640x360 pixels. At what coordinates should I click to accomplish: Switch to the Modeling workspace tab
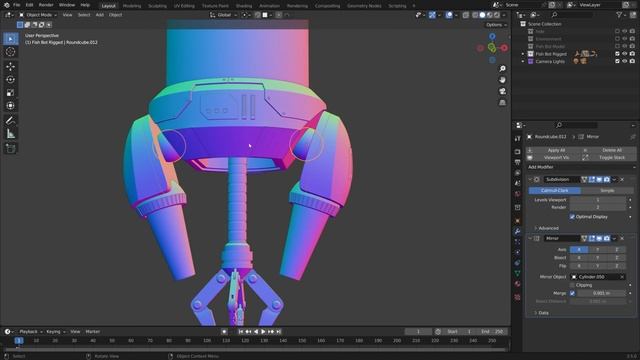[132, 6]
